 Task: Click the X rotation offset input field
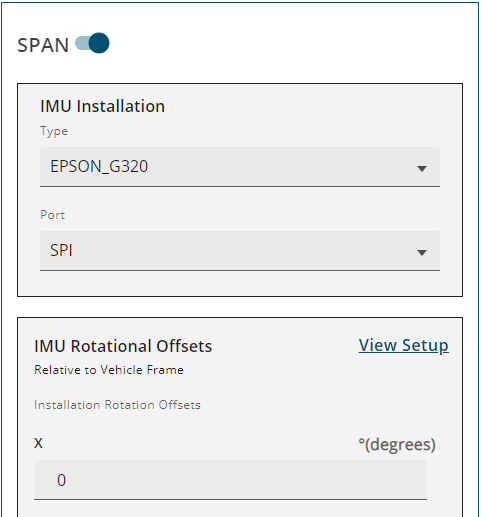(x=230, y=480)
